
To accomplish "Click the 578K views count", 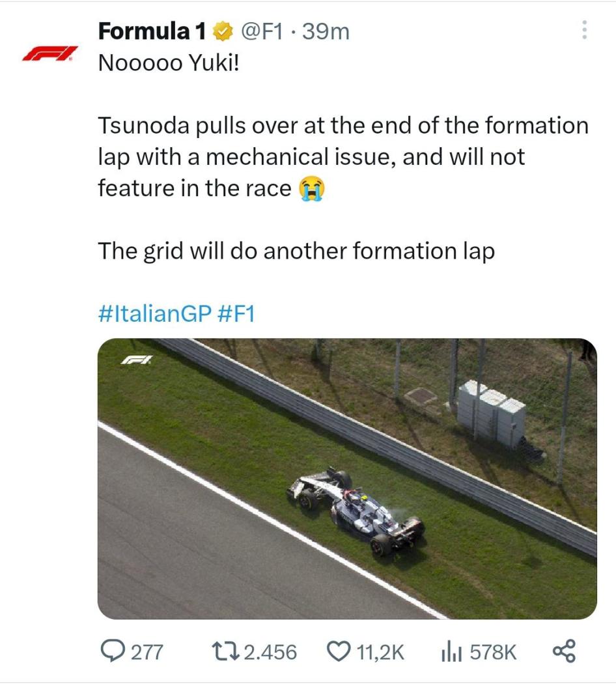I will [493, 651].
